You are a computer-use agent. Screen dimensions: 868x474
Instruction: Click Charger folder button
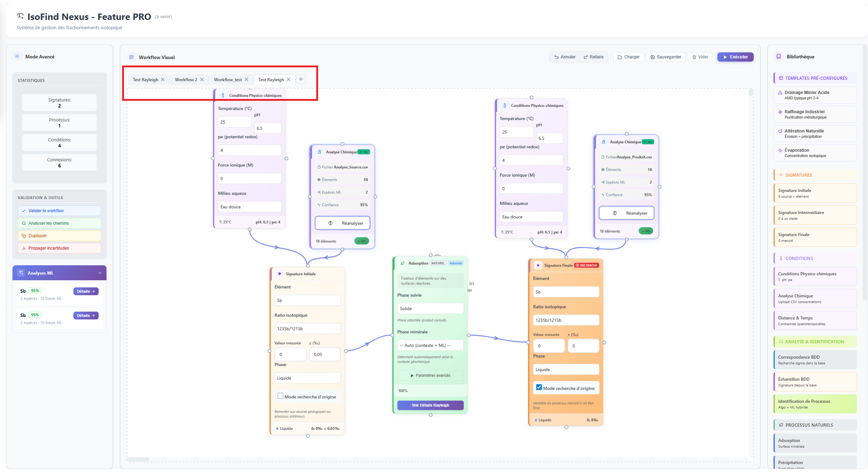628,57
